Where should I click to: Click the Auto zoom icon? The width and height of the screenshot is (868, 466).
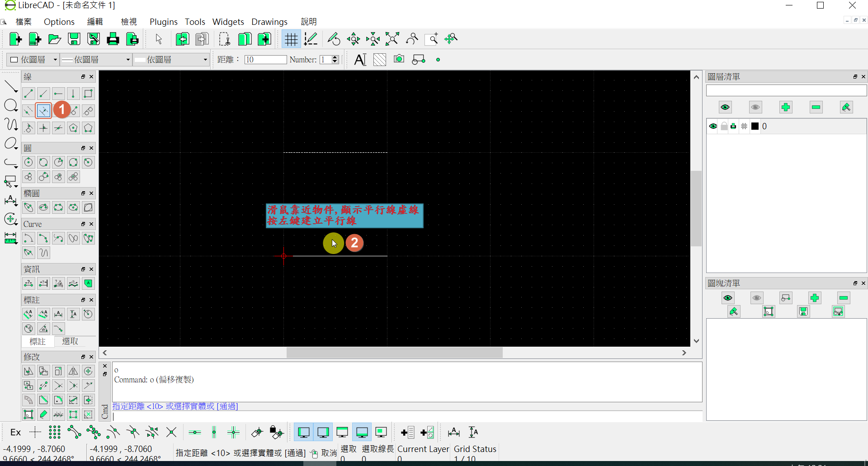tap(392, 39)
